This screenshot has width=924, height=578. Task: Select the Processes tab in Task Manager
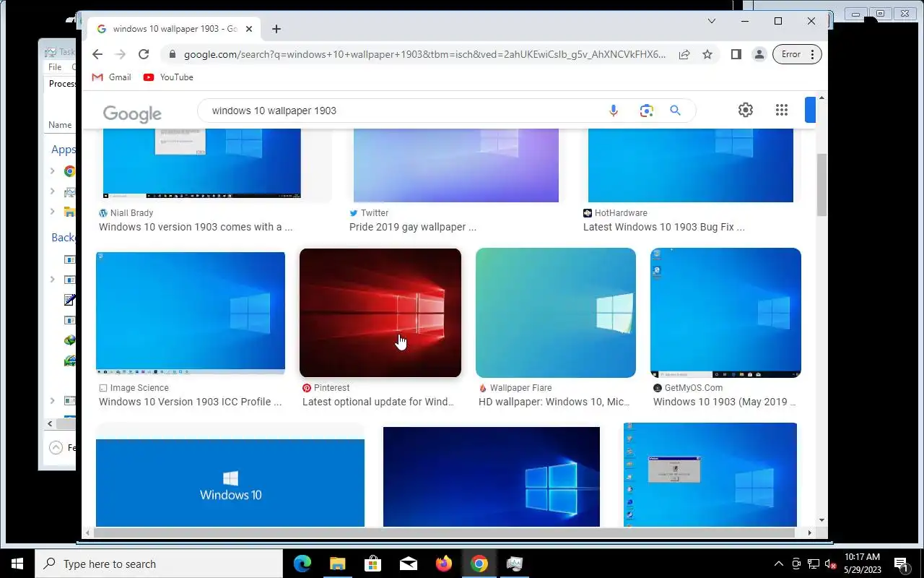(x=62, y=84)
